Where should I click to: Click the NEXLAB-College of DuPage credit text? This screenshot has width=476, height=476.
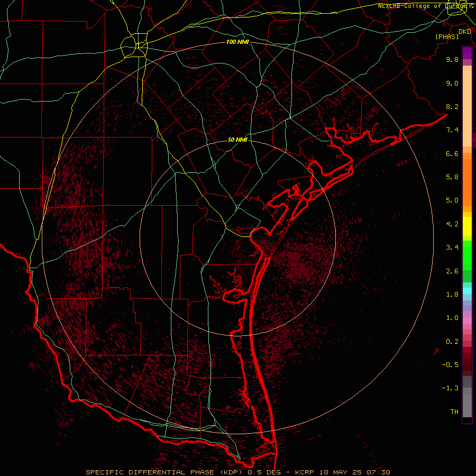tap(425, 6)
